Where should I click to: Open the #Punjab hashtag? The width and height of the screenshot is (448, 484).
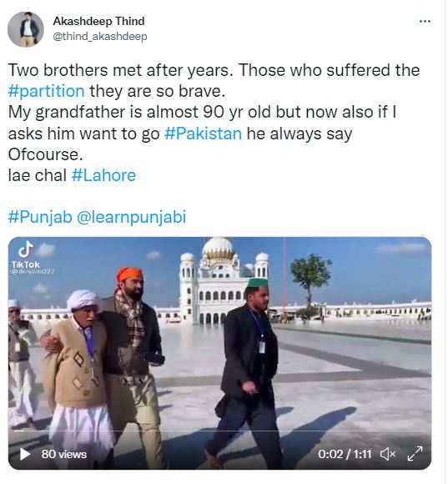tap(40, 217)
